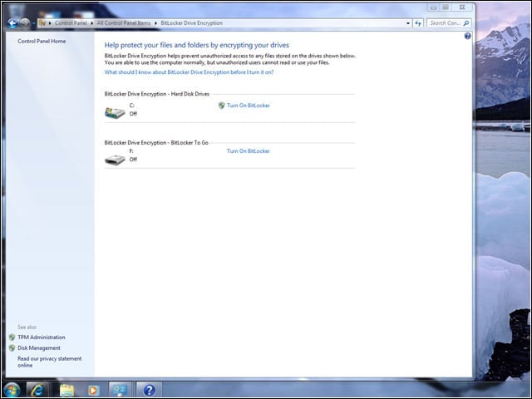The height and width of the screenshot is (399, 532).
Task: Open Help and Support taskbar button
Action: [150, 390]
